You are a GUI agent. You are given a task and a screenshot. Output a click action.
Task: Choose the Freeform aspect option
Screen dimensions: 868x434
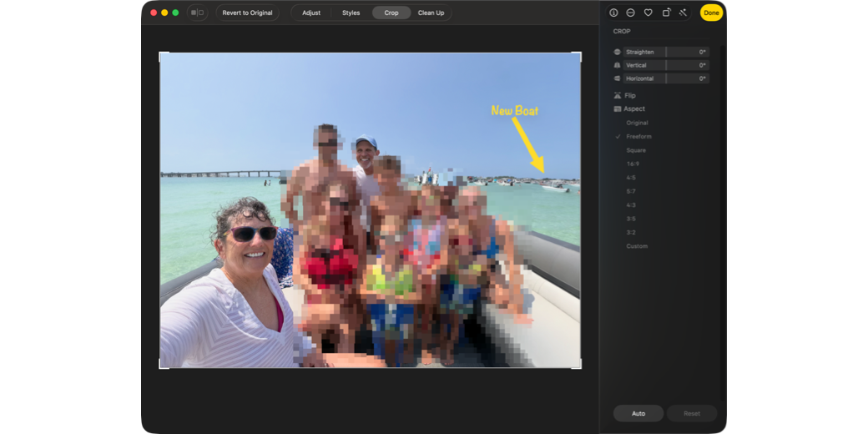click(x=638, y=137)
